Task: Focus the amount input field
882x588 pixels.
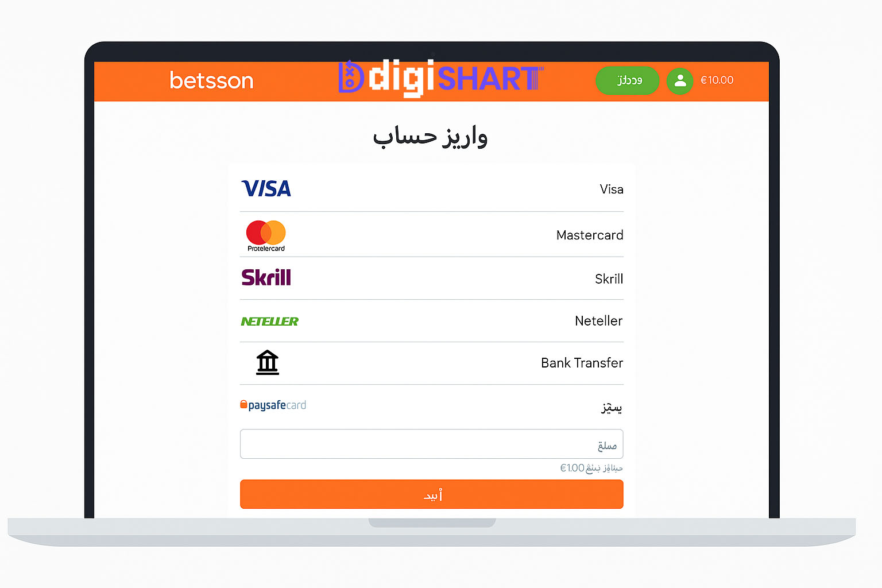Action: [431, 444]
